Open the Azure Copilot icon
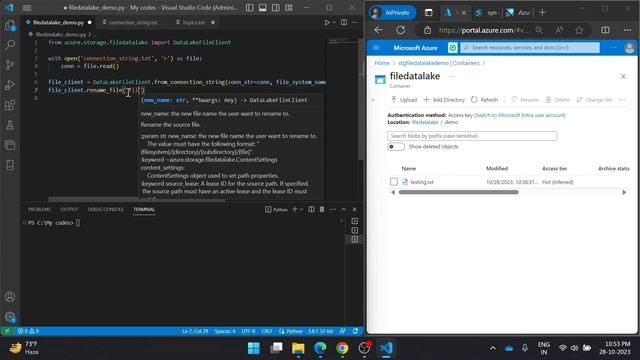Image resolution: width=640 pixels, height=360 pixels. (453, 48)
